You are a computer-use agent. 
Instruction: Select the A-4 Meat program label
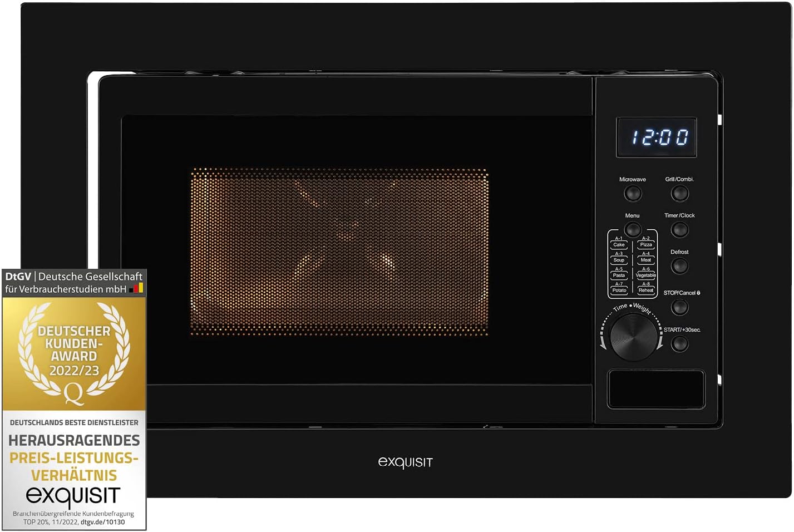pyautogui.click(x=645, y=258)
